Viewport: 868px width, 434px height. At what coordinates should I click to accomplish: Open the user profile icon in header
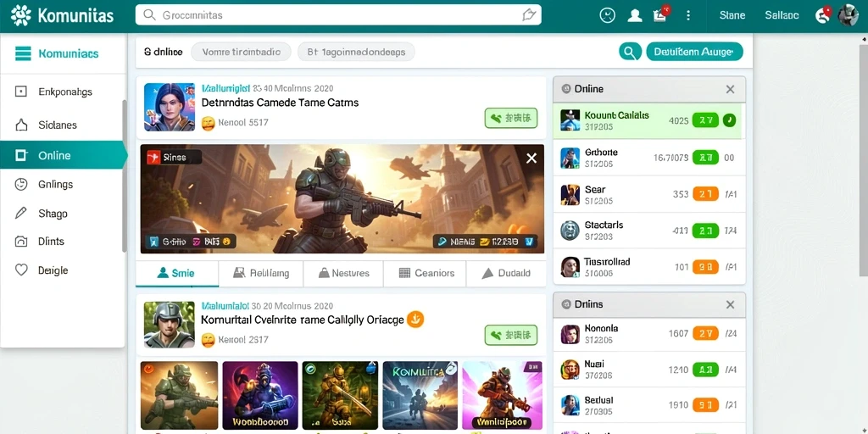coord(634,15)
